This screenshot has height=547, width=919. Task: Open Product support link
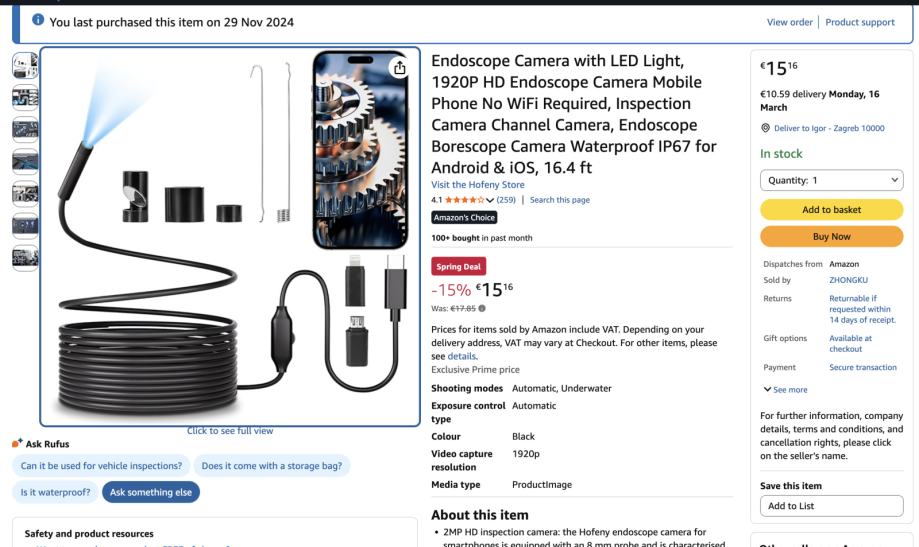[x=860, y=22]
